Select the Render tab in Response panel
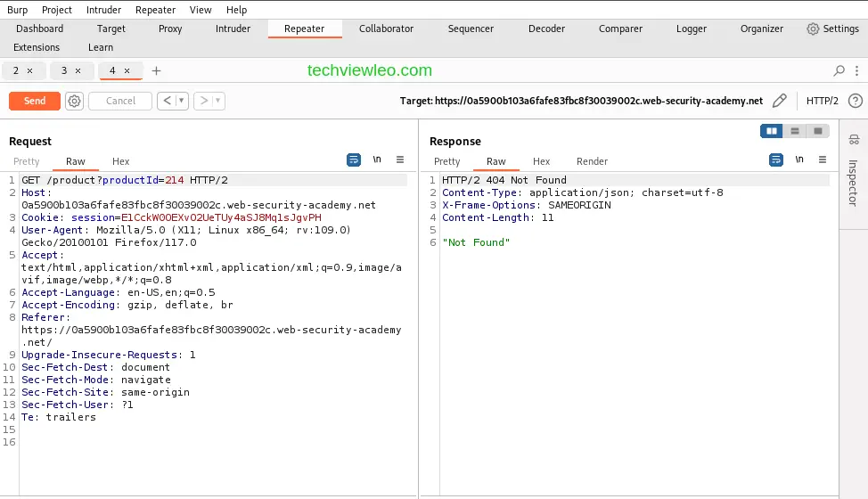 [x=592, y=161]
